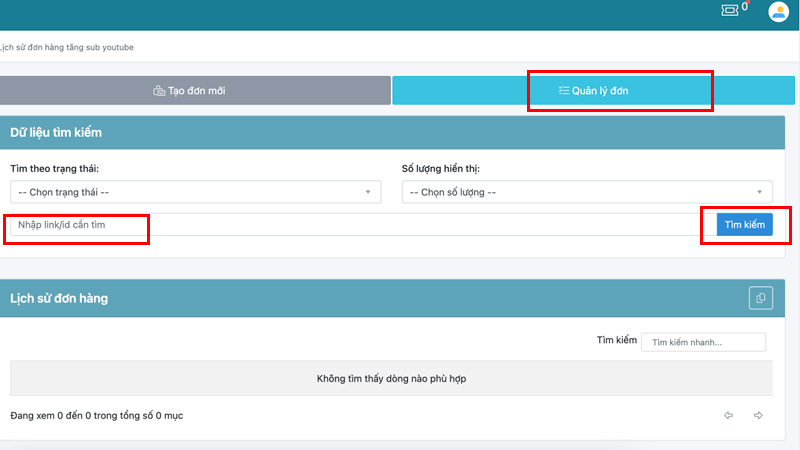Image resolution: width=800 pixels, height=450 pixels.
Task: Open the Chọn trạng thái dropdown
Action: 194,192
